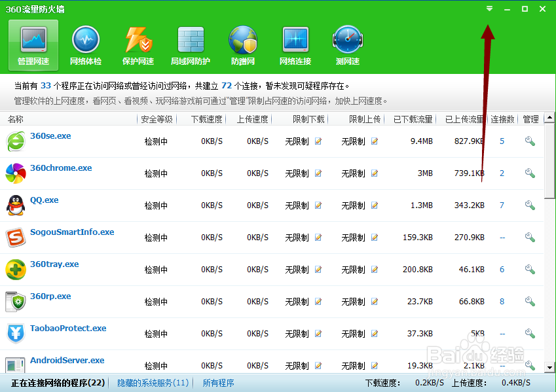Image resolution: width=556 pixels, height=392 pixels.
Task: Click the QQ.exe program name
Action: tap(45, 200)
